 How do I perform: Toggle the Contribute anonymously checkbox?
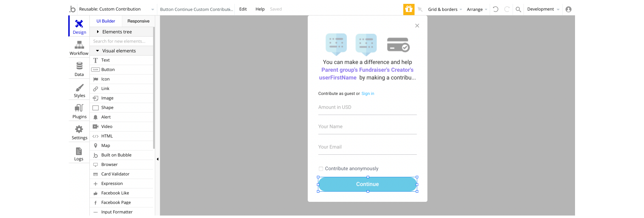[321, 169]
